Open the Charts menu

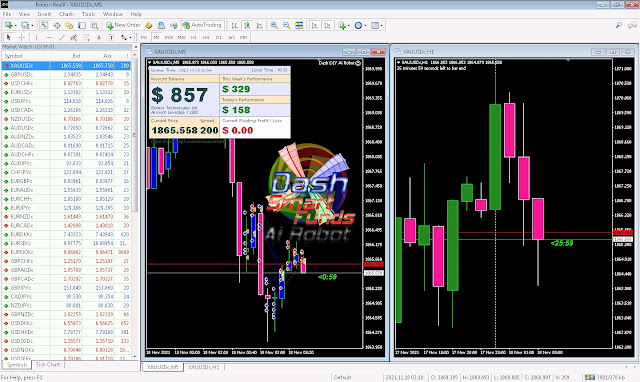tap(66, 14)
